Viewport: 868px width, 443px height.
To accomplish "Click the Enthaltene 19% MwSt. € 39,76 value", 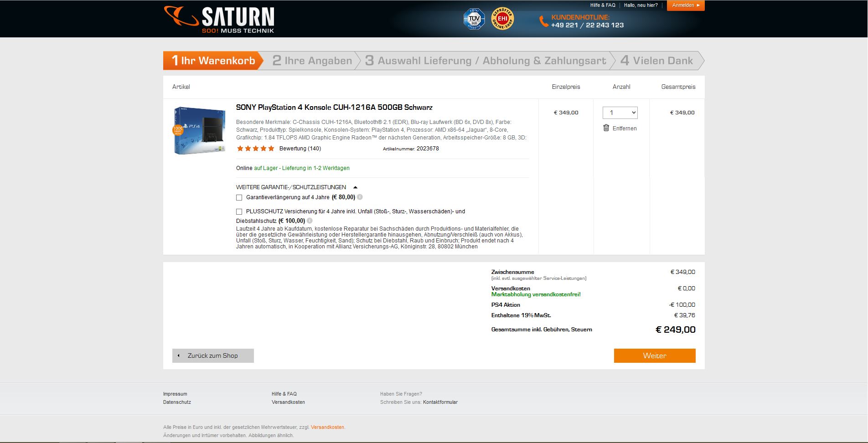I will [x=685, y=315].
